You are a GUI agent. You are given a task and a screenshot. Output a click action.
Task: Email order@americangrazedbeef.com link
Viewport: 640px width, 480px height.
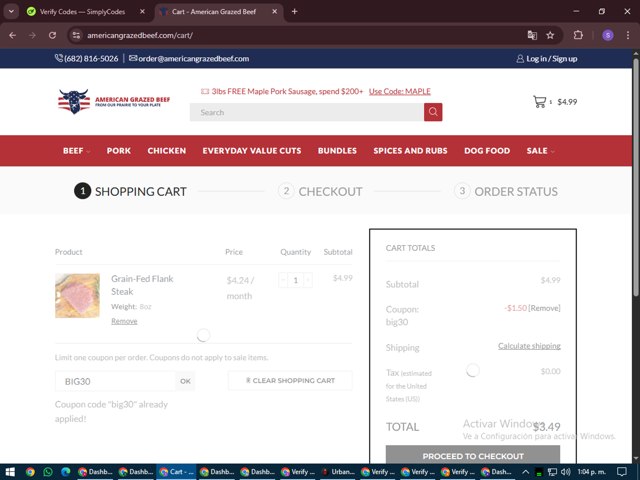[x=189, y=59]
